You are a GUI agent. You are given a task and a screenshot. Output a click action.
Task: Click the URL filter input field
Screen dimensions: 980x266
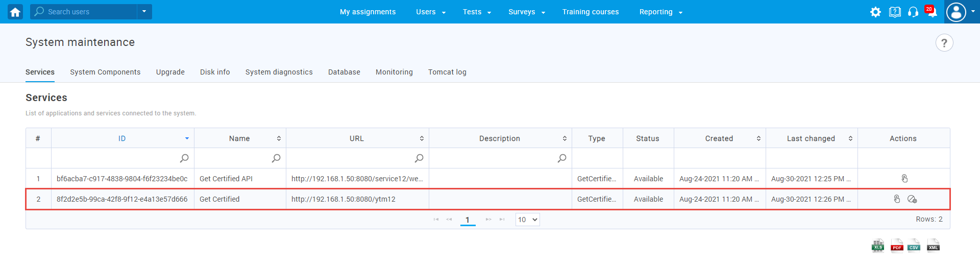(x=357, y=158)
